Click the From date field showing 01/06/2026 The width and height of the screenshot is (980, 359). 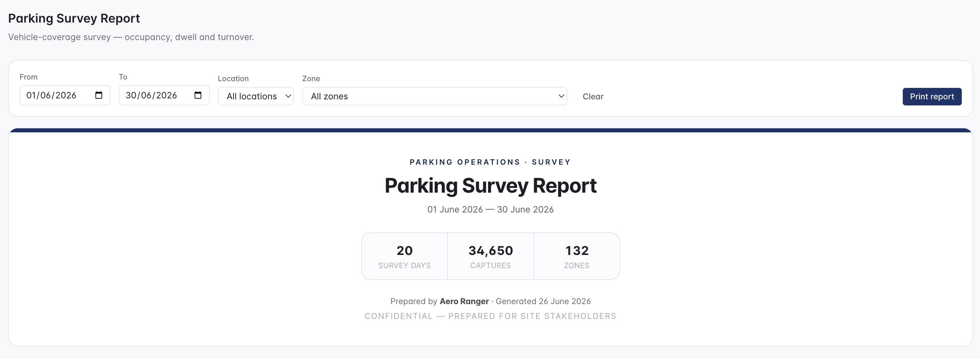(65, 95)
